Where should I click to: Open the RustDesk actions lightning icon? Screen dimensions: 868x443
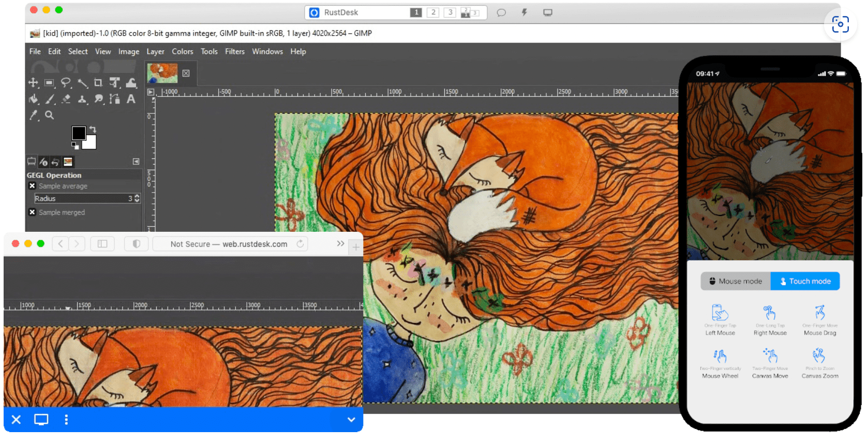click(525, 12)
